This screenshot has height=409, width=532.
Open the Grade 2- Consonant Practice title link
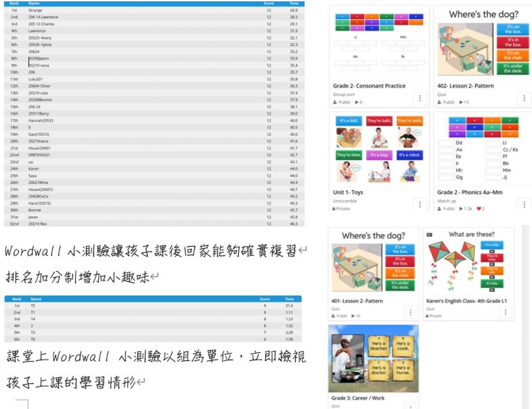(369, 86)
